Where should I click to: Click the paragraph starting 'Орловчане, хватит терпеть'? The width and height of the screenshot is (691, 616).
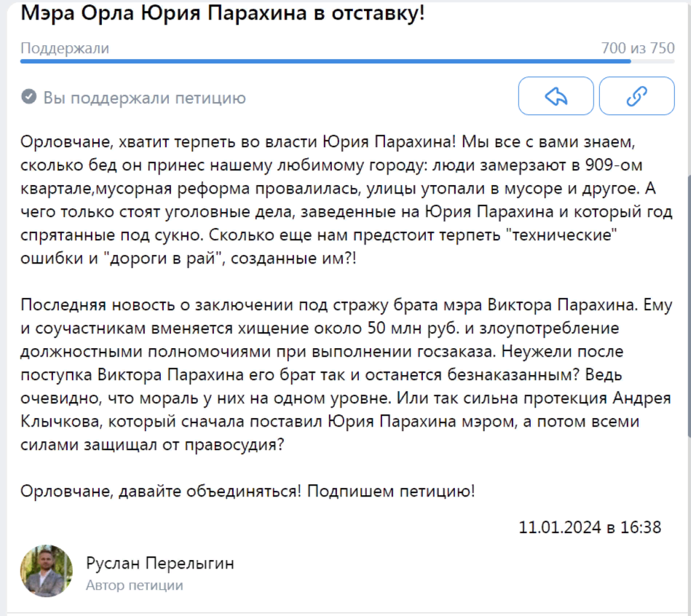click(x=347, y=200)
